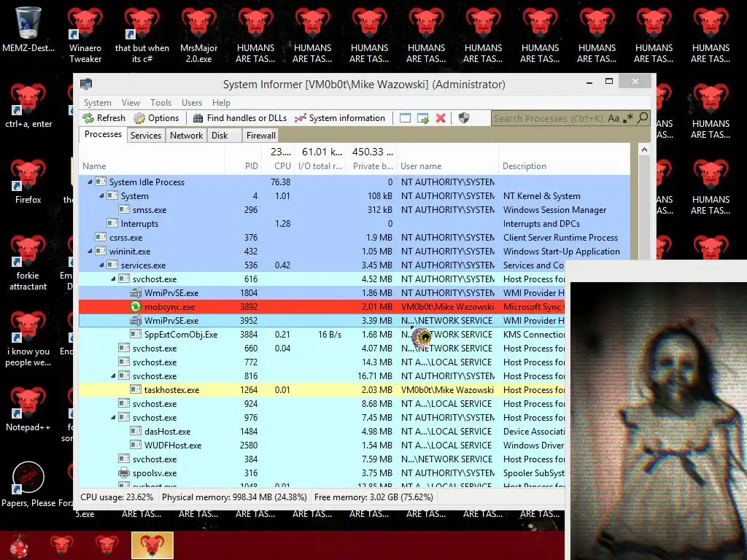Select the taskhostex.exe process row
Screen dimensions: 747x560
click(x=322, y=389)
